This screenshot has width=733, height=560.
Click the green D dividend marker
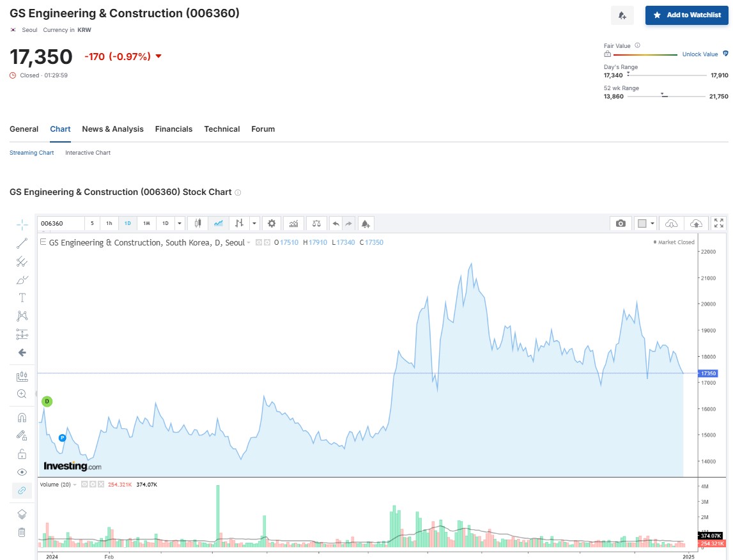pos(47,401)
